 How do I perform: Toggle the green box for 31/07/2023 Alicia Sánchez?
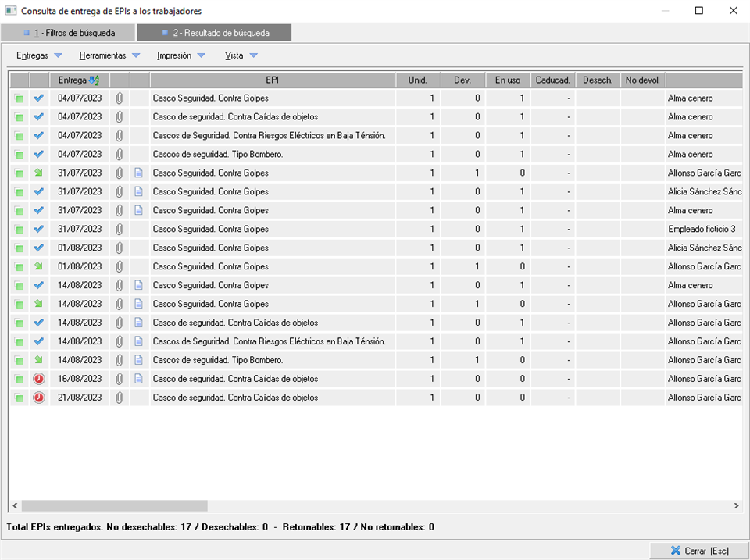click(20, 192)
